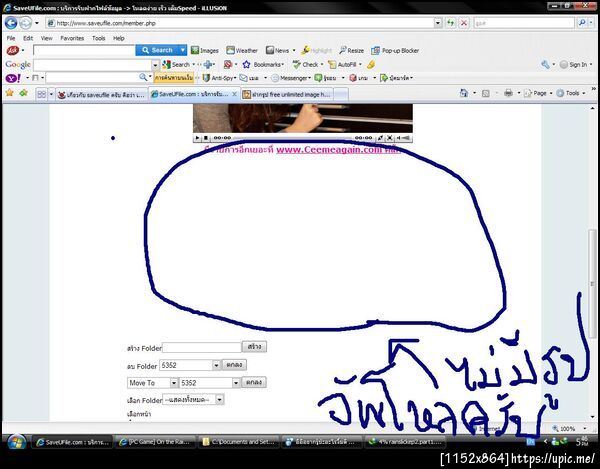Screen dimensions: 600x469
Task: Open the Move To dropdown
Action: [174, 383]
